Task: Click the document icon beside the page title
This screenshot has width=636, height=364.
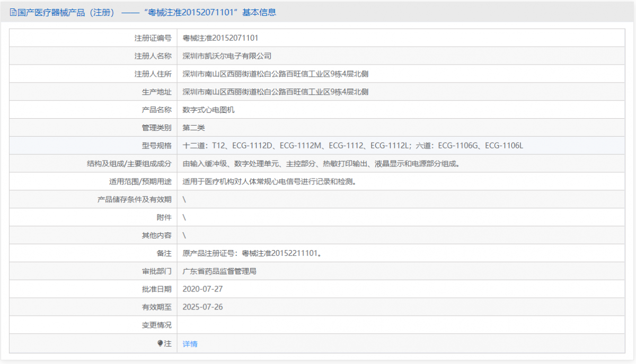Action: click(13, 13)
